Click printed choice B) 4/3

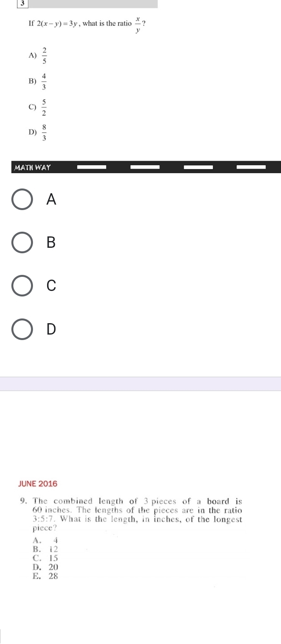pyautogui.click(x=38, y=81)
